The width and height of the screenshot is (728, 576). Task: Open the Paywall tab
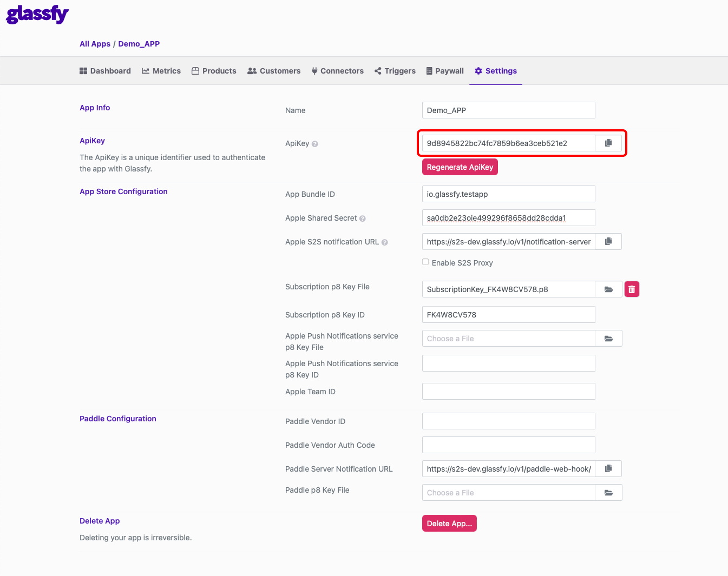pyautogui.click(x=445, y=71)
